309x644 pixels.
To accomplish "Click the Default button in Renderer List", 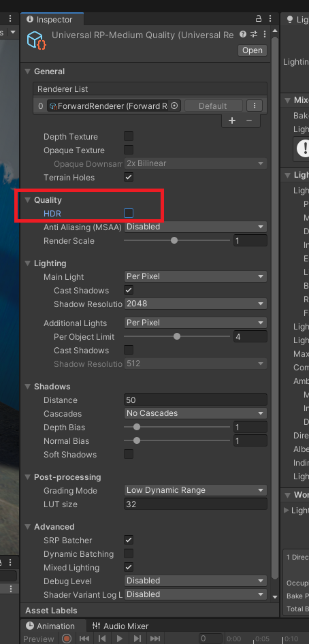I will [213, 106].
